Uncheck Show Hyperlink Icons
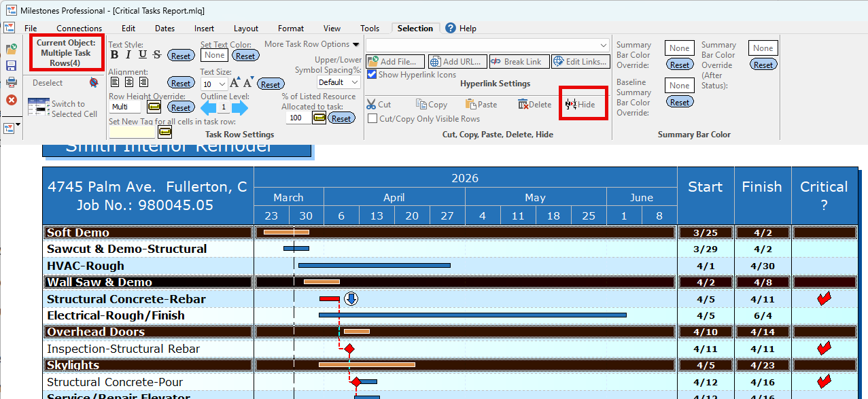The image size is (868, 399). pyautogui.click(x=372, y=75)
